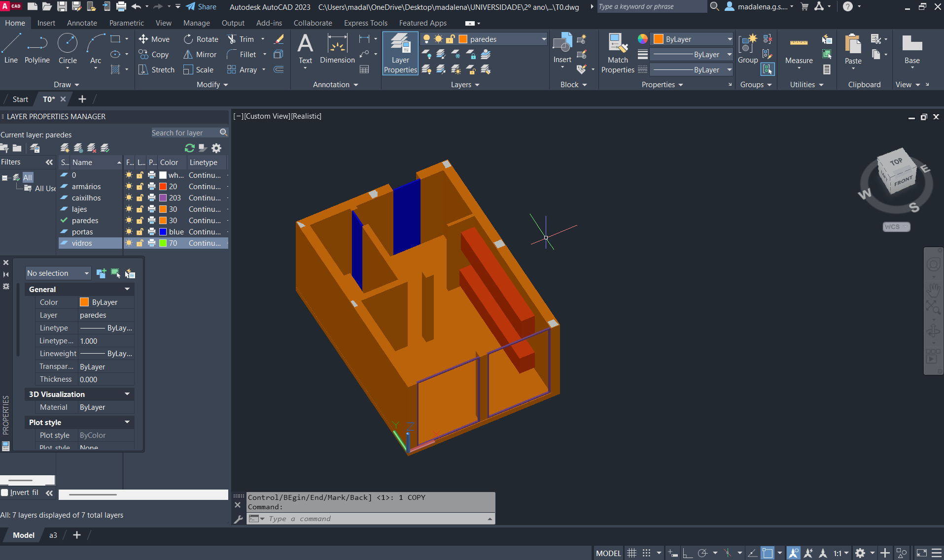Select the Circle tool
Screen dimensions: 944x560
click(68, 48)
